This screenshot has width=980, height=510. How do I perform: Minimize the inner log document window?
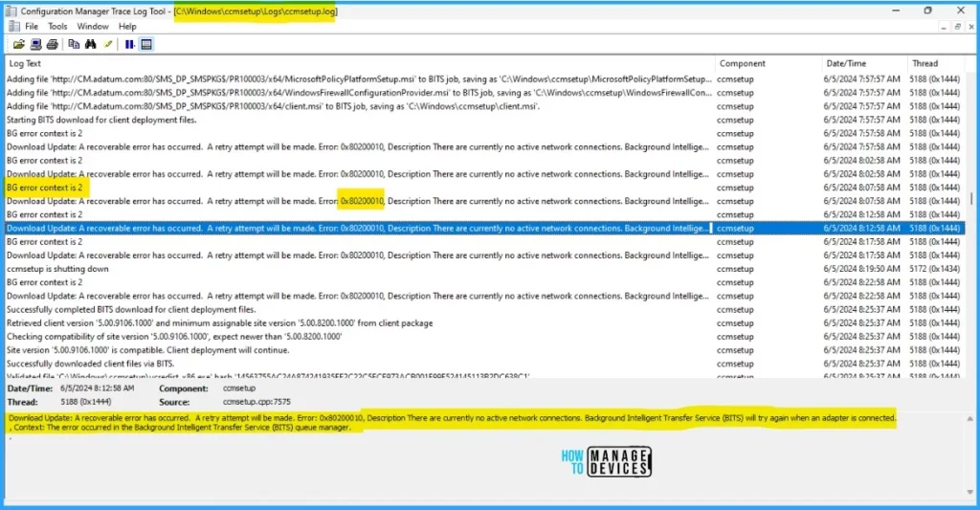coord(944,27)
